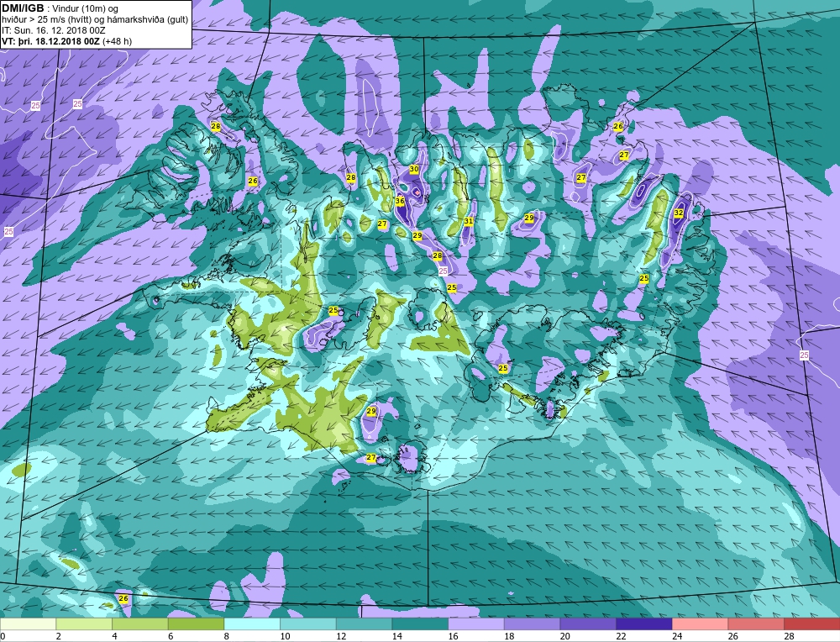Viewport: 840px width, 642px height.
Task: Click the color scale tick label 24
Action: click(x=676, y=636)
